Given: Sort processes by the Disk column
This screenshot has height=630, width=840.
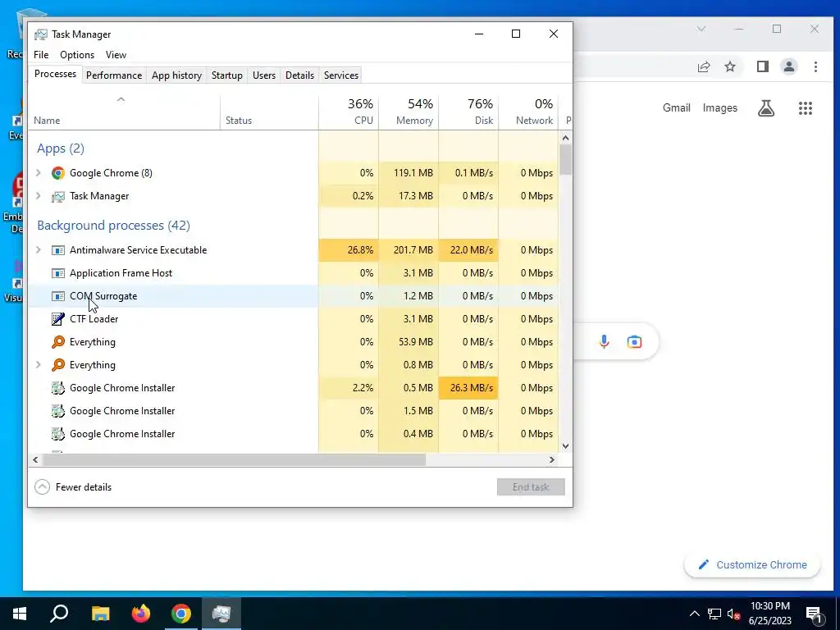Looking at the screenshot, I should (x=468, y=112).
